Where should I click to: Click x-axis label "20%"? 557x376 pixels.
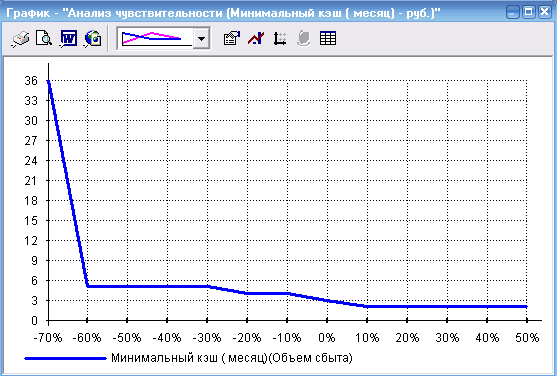407,338
